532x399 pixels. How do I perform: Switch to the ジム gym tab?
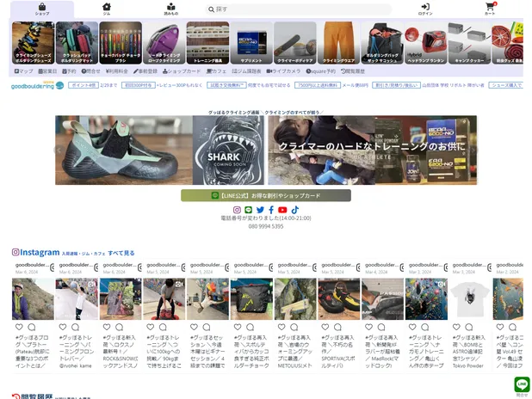click(107, 9)
